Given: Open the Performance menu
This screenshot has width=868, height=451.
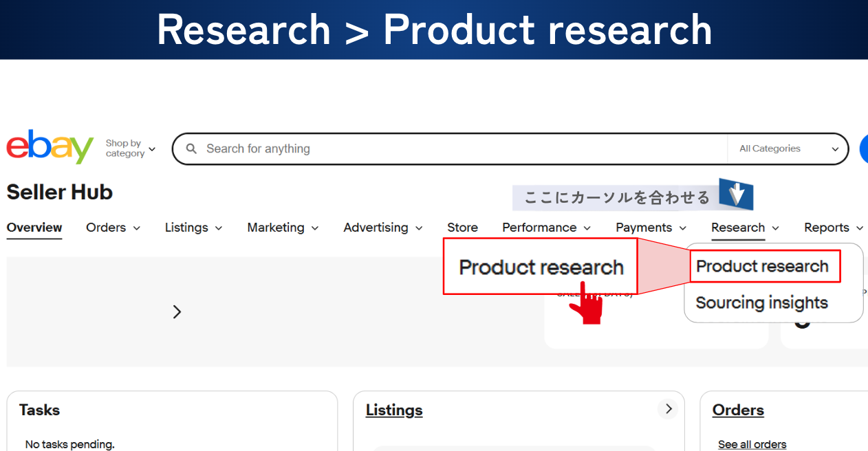Looking at the screenshot, I should [547, 228].
